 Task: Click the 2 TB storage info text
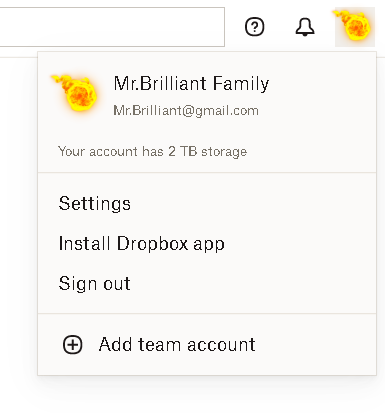tap(153, 152)
